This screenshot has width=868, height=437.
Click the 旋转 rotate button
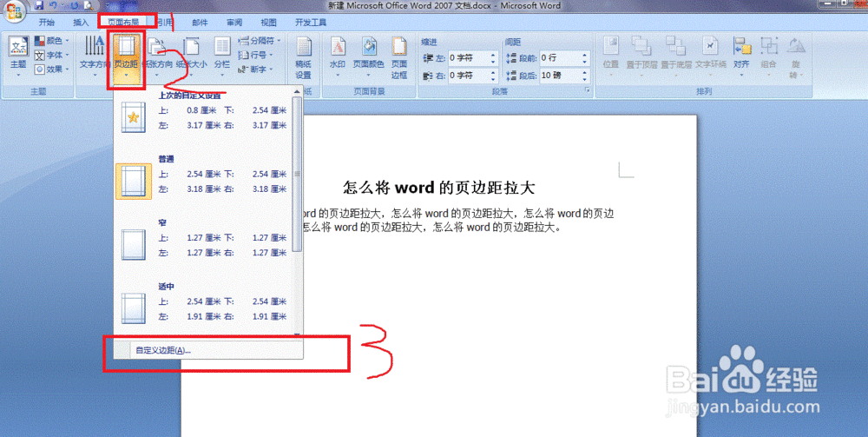coord(796,56)
